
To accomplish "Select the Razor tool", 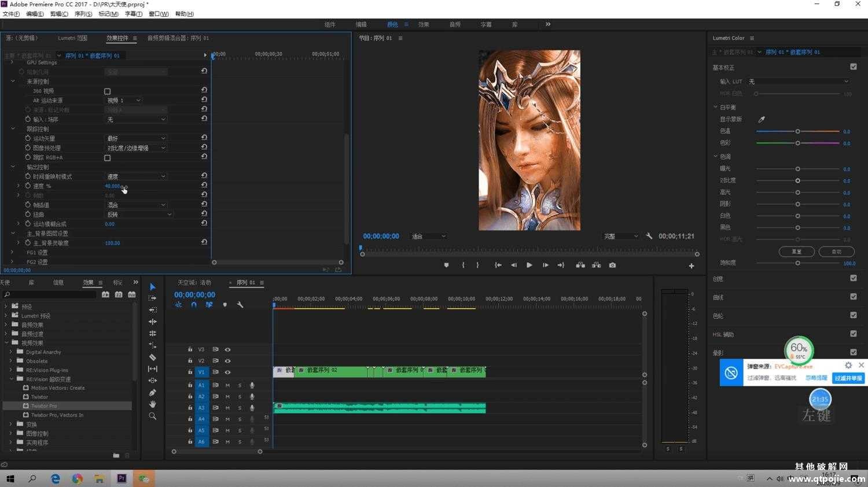I will 153,357.
